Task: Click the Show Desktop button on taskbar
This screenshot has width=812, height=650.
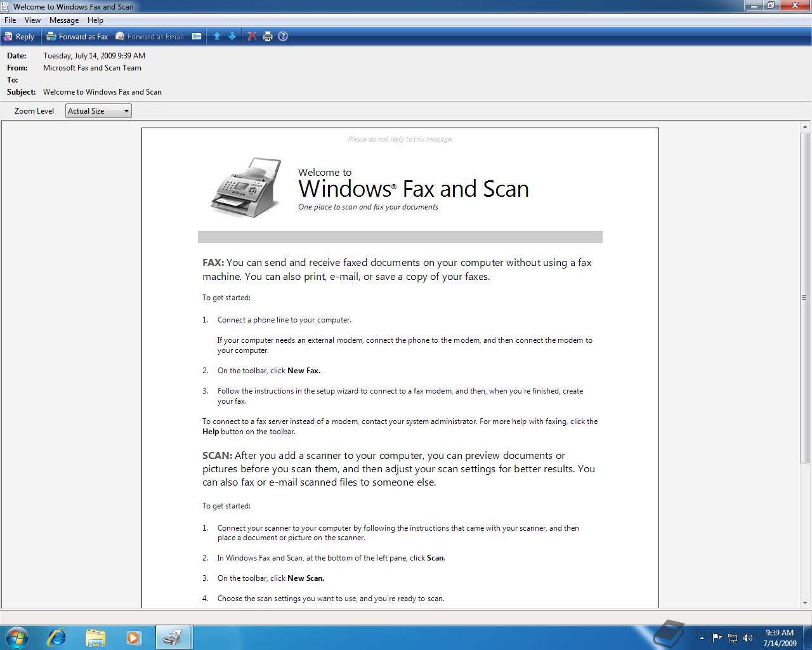Action: (807, 637)
